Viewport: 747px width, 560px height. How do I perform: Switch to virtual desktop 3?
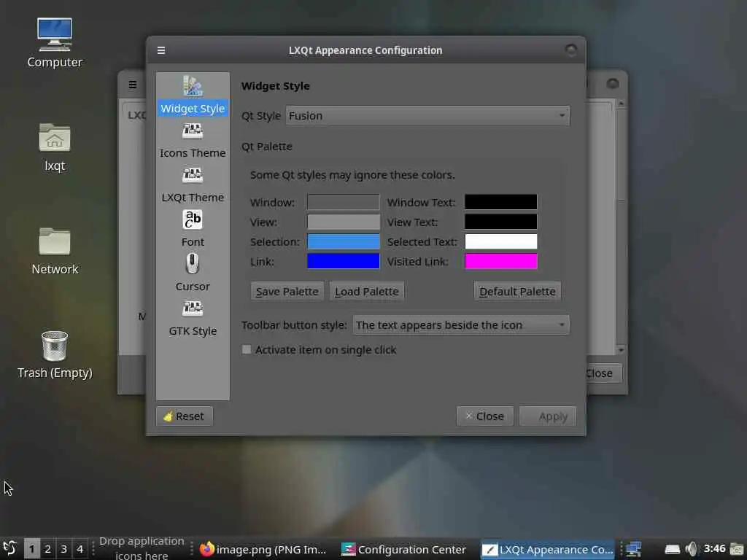click(64, 548)
